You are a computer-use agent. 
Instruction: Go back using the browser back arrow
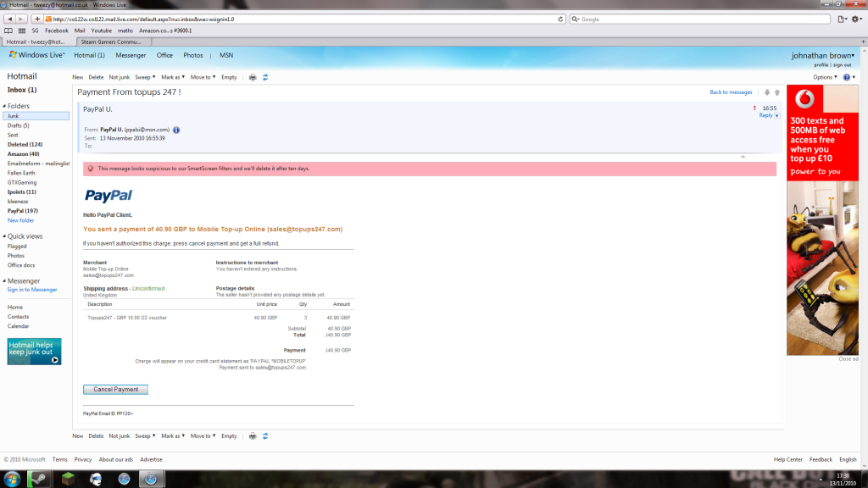[9, 19]
